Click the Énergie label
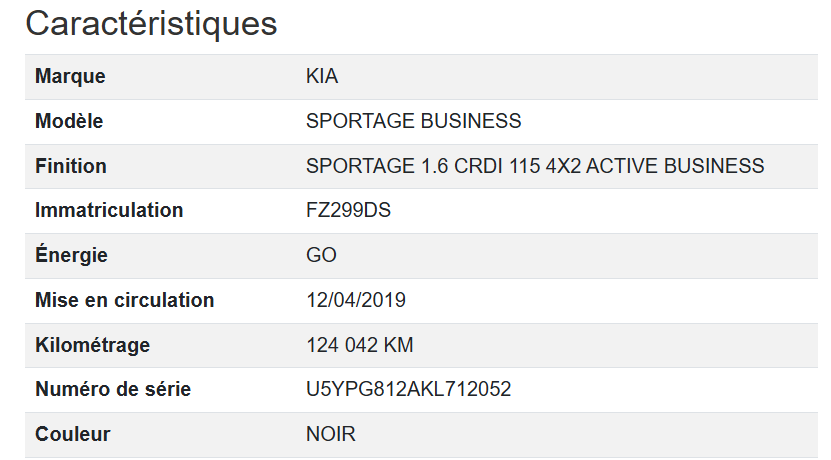This screenshot has height=460, width=831. click(x=71, y=256)
